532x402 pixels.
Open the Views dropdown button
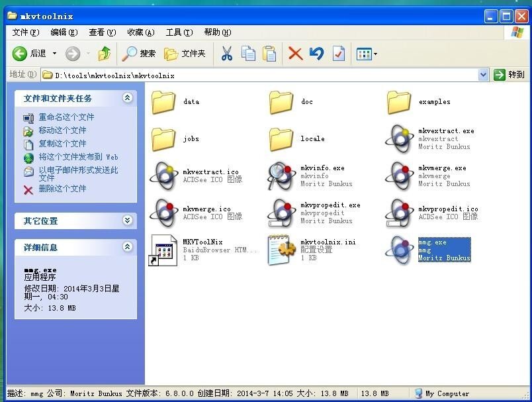(367, 54)
